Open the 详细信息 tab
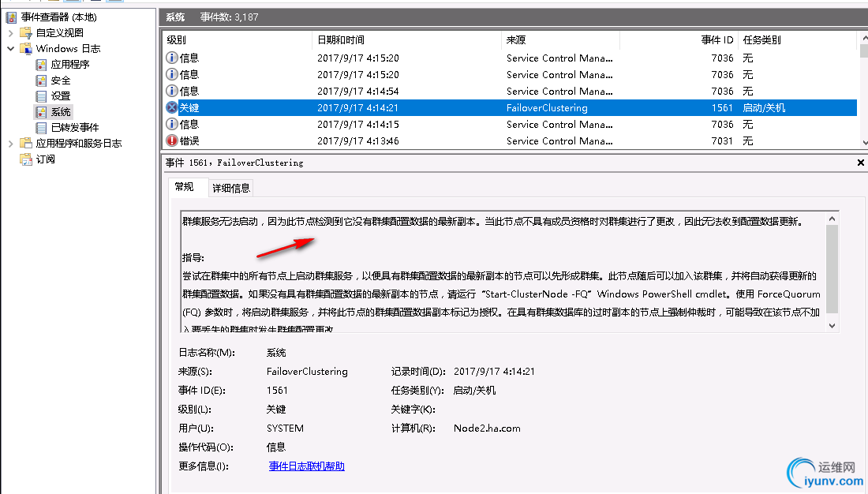Viewport: 868px width, 494px height. pos(231,189)
